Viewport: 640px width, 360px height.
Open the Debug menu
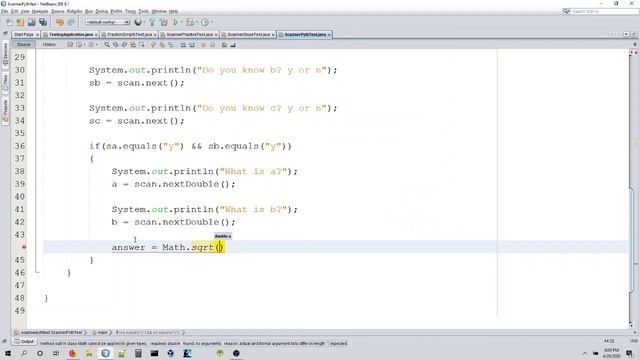click(102, 11)
